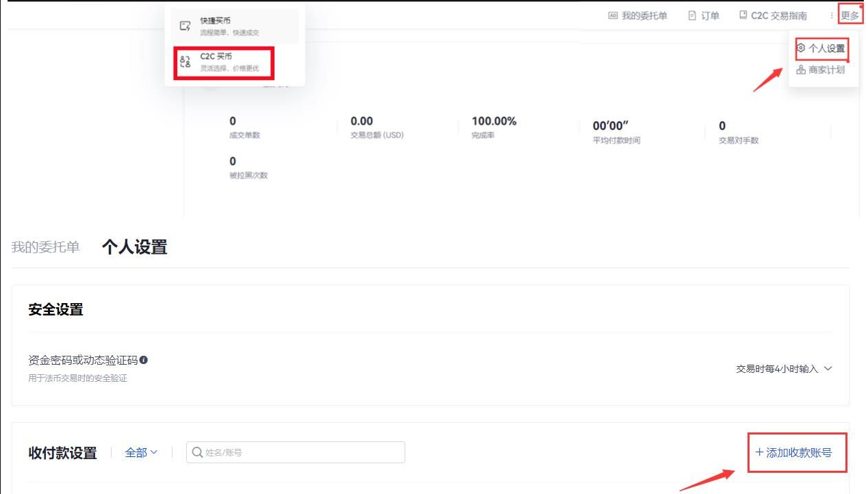The height and width of the screenshot is (494, 868).
Task: Click the gear icon beside 个人设置
Action: [x=801, y=49]
